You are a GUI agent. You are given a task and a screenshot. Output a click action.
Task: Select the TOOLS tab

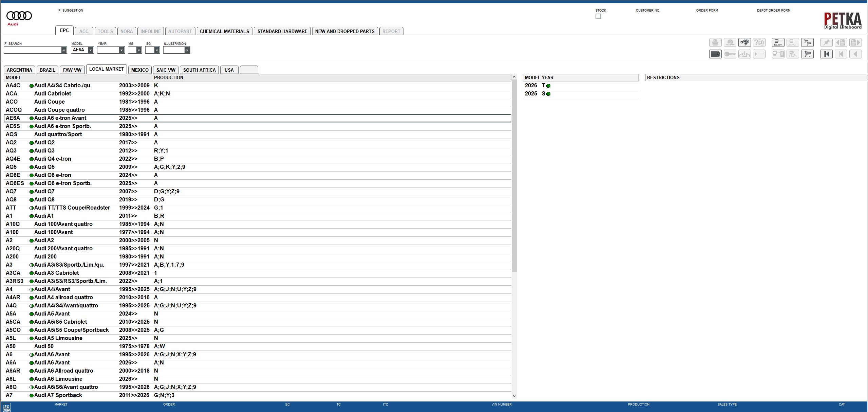(105, 31)
